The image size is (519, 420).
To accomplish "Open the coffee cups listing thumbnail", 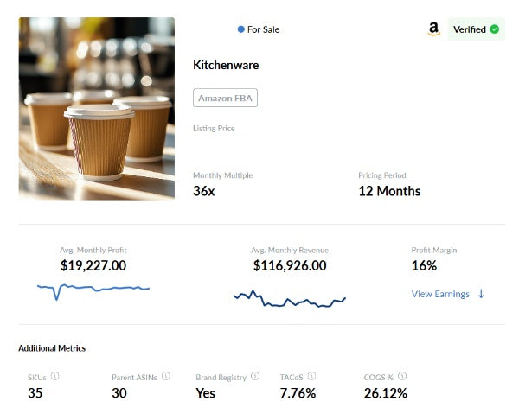I will point(97,109).
